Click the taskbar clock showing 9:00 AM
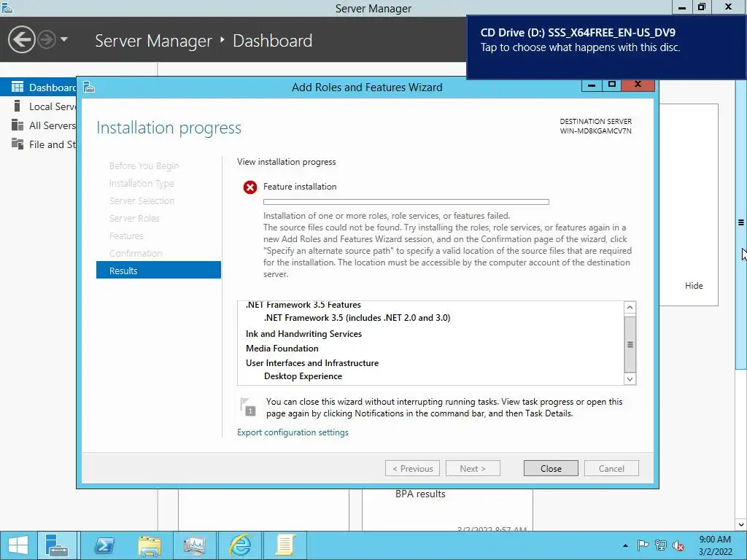This screenshot has height=560, width=747. [x=715, y=545]
